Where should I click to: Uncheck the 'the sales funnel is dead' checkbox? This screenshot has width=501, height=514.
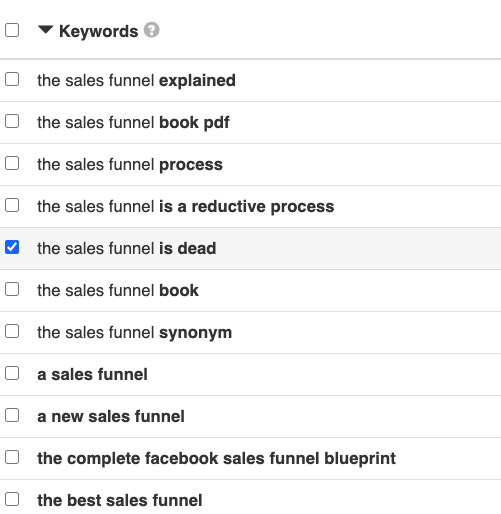[x=12, y=247]
